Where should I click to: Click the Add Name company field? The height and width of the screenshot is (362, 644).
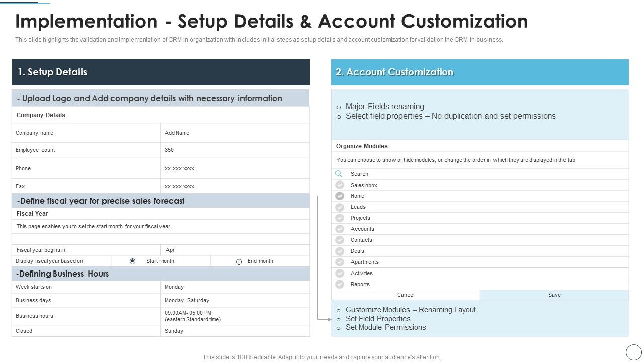coord(235,132)
